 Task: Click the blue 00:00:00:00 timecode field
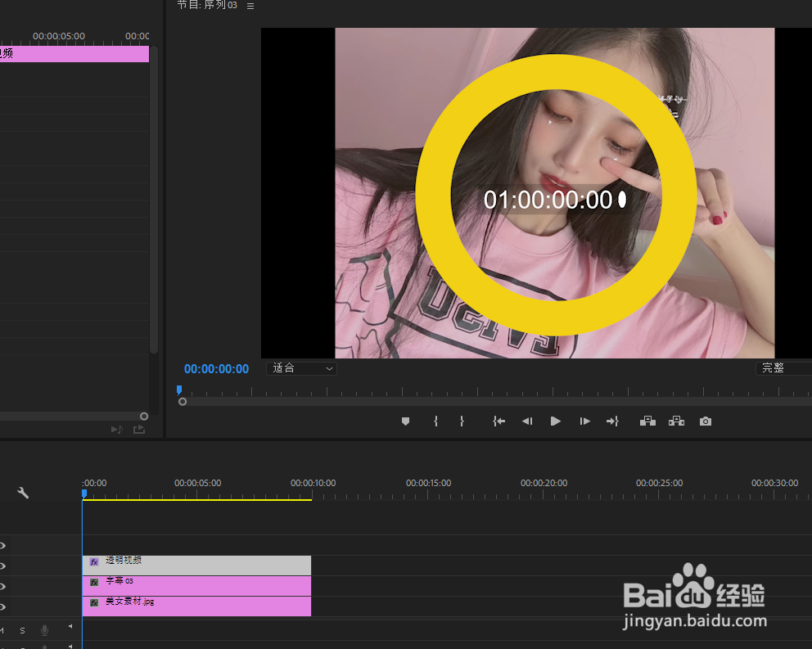[x=216, y=369]
